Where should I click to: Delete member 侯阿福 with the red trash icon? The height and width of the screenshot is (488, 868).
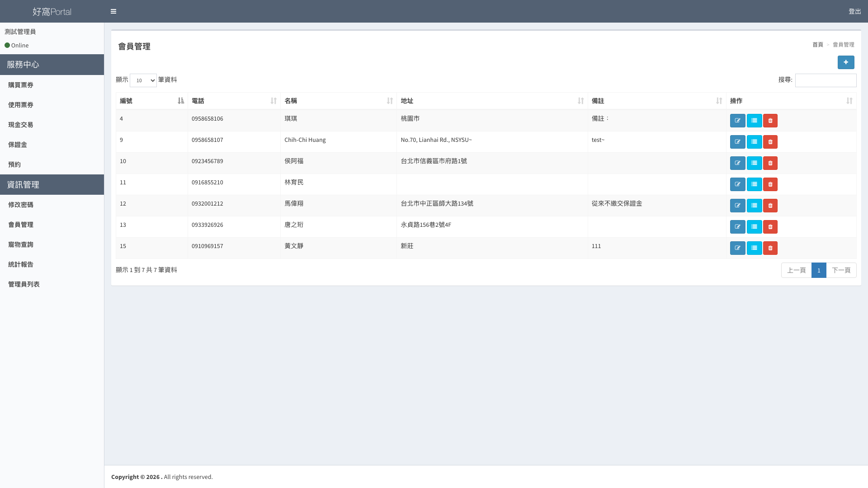(770, 163)
